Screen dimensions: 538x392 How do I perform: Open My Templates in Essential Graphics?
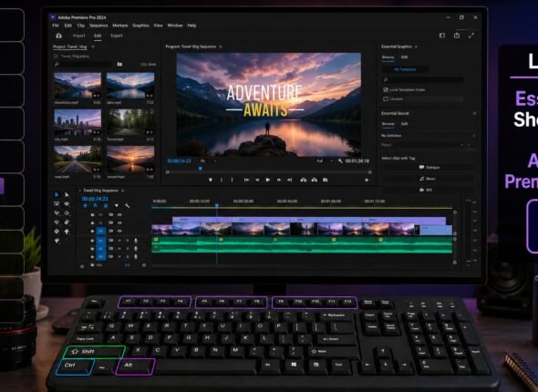[405, 69]
